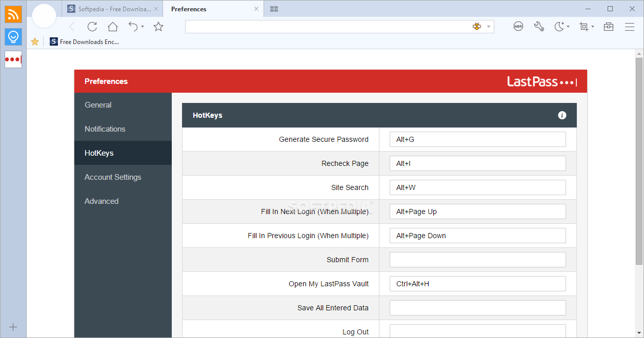
Task: Add a new sidebar item with plus
Action: (x=13, y=327)
